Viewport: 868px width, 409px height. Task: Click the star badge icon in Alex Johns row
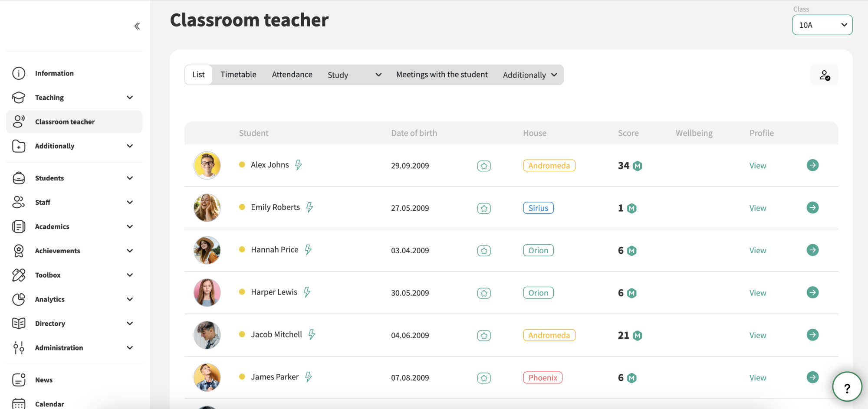point(484,166)
